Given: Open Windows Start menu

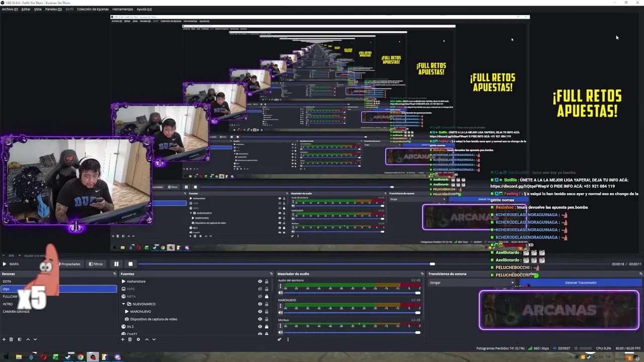Looking at the screenshot, I should tap(6, 357).
